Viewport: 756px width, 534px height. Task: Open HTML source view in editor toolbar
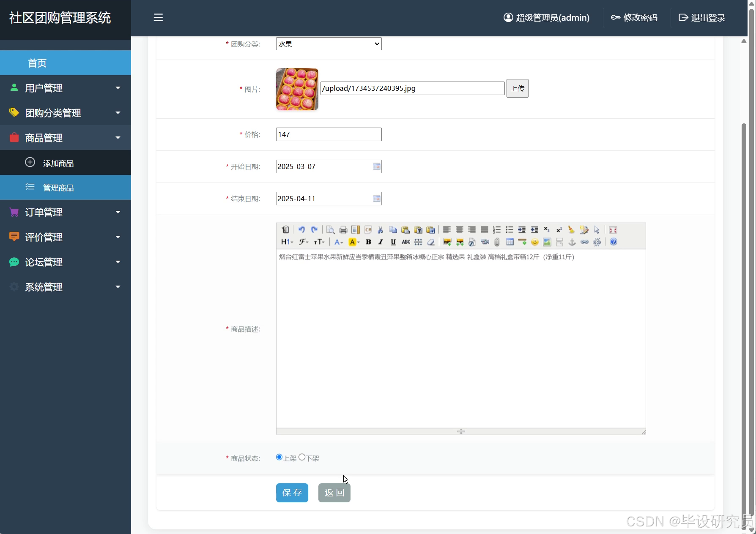tap(285, 230)
